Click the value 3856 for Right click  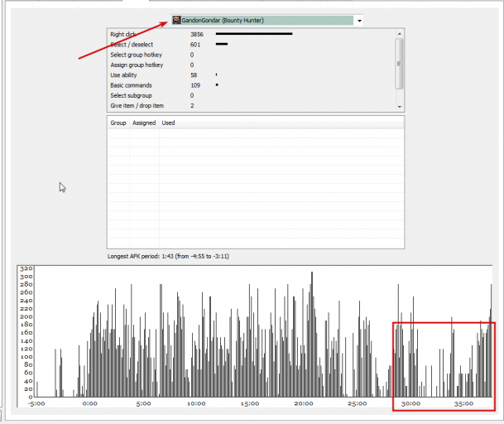pos(197,35)
